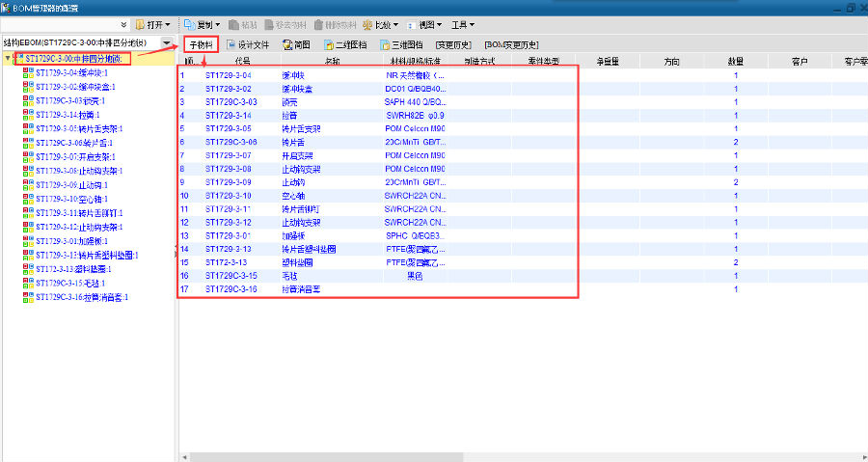Click the part icon beside ST1729C-3-15

click(28, 283)
